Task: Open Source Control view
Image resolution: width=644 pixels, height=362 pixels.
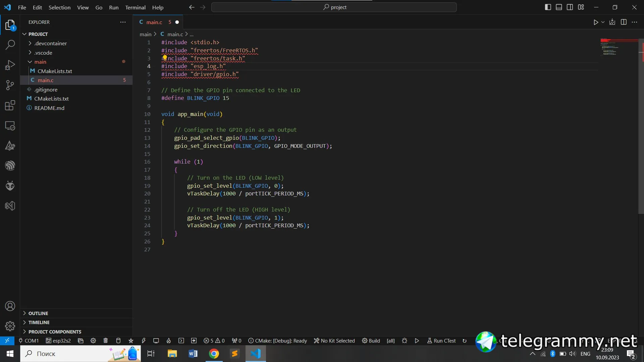Action: coord(10,85)
